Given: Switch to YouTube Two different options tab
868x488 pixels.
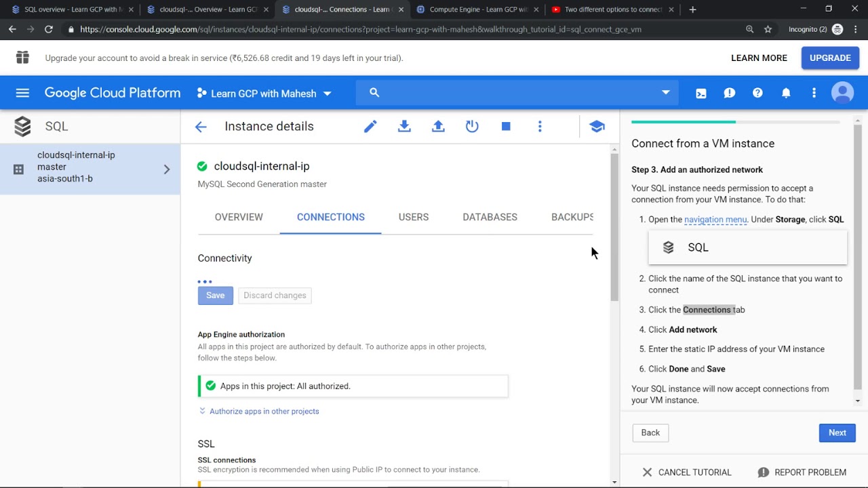Looking at the screenshot, I should coord(613,9).
